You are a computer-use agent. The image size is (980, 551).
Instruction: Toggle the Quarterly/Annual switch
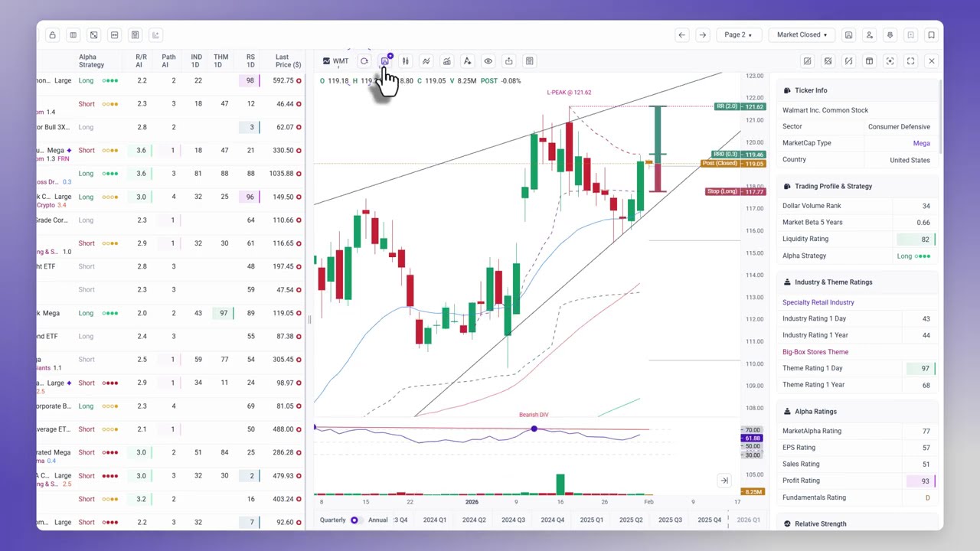point(354,520)
